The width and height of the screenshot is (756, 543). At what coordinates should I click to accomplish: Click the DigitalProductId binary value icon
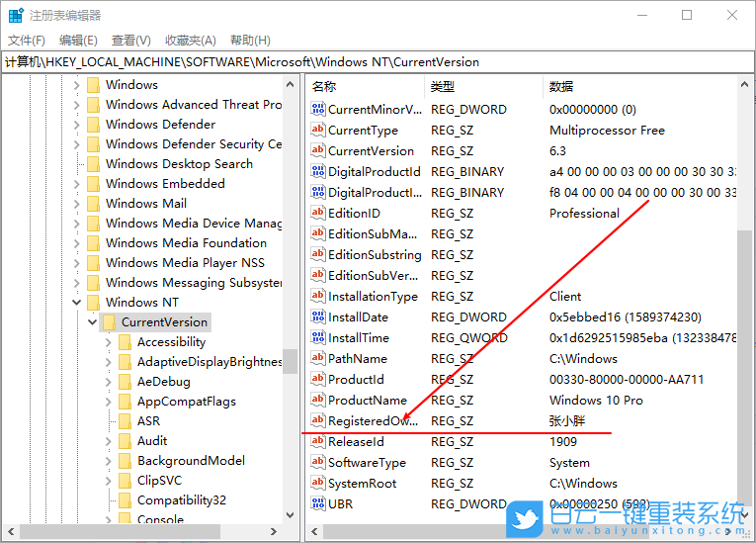click(317, 172)
